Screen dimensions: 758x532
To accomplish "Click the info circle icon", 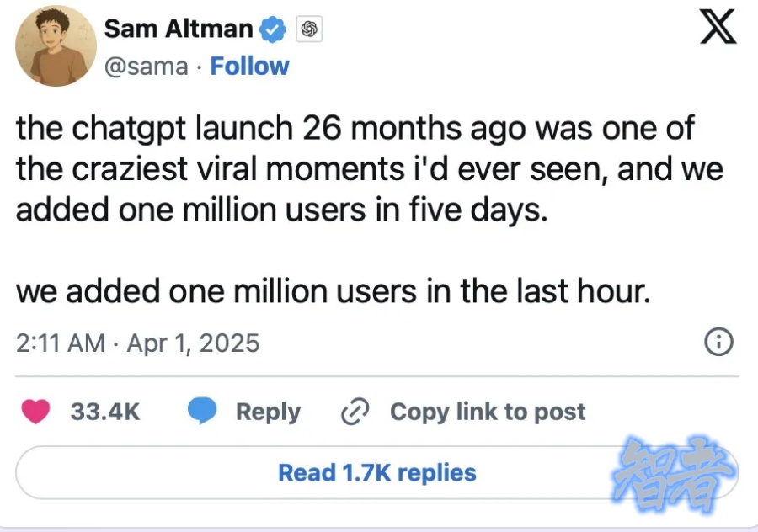I will click(717, 342).
